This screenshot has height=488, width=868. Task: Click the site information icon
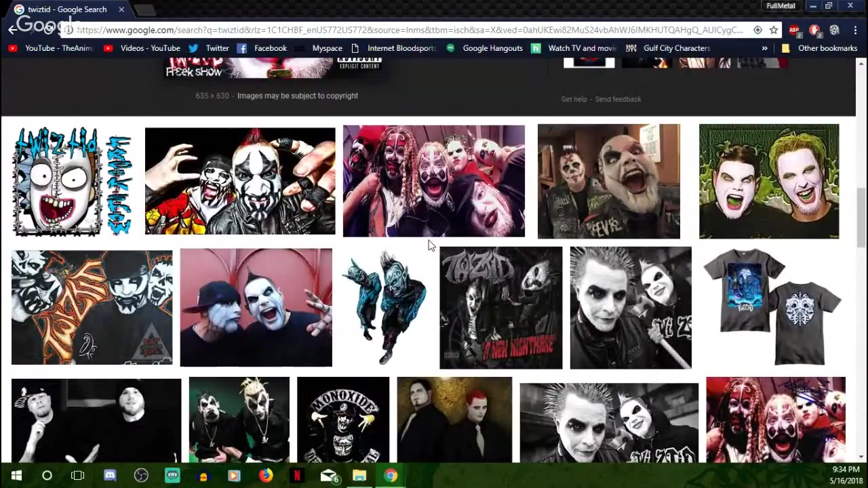(x=68, y=30)
